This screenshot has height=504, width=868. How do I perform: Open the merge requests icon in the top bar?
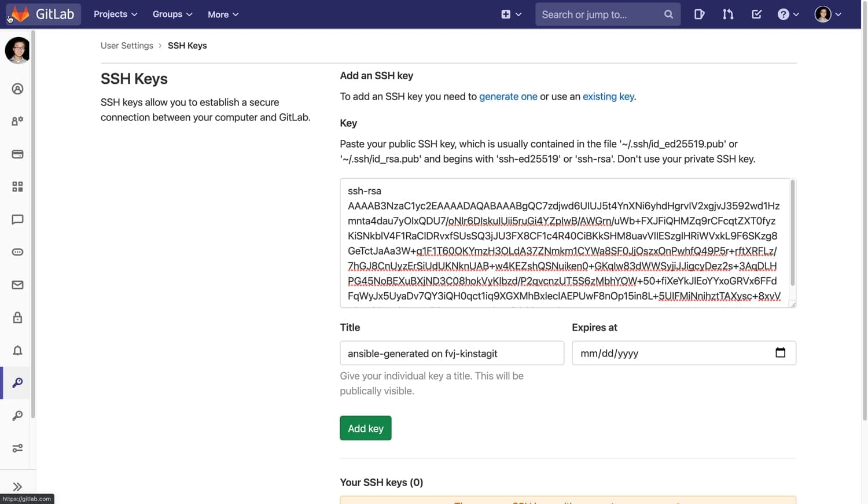tap(727, 14)
